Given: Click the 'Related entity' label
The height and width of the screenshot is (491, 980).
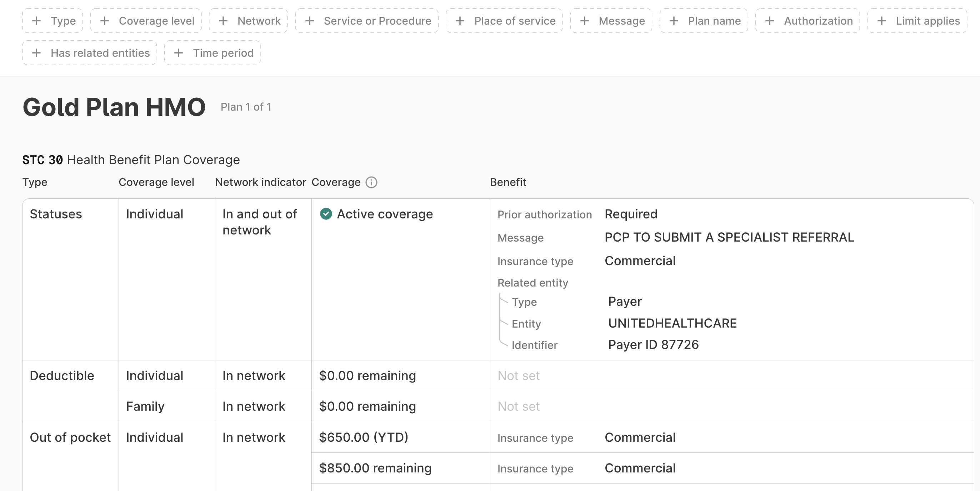Looking at the screenshot, I should coord(532,283).
